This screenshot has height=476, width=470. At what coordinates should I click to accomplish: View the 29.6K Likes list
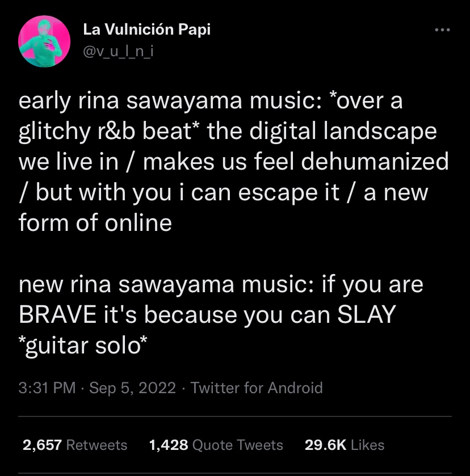click(345, 445)
